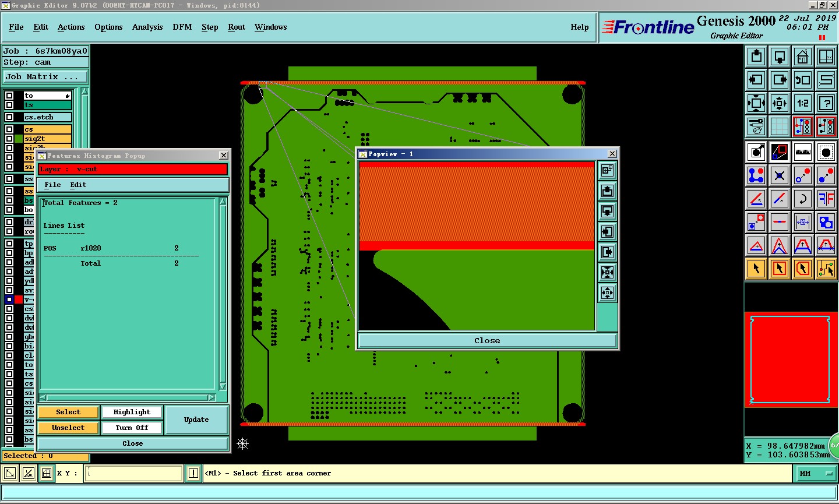Click the ruler measure tool icon

coord(803,152)
